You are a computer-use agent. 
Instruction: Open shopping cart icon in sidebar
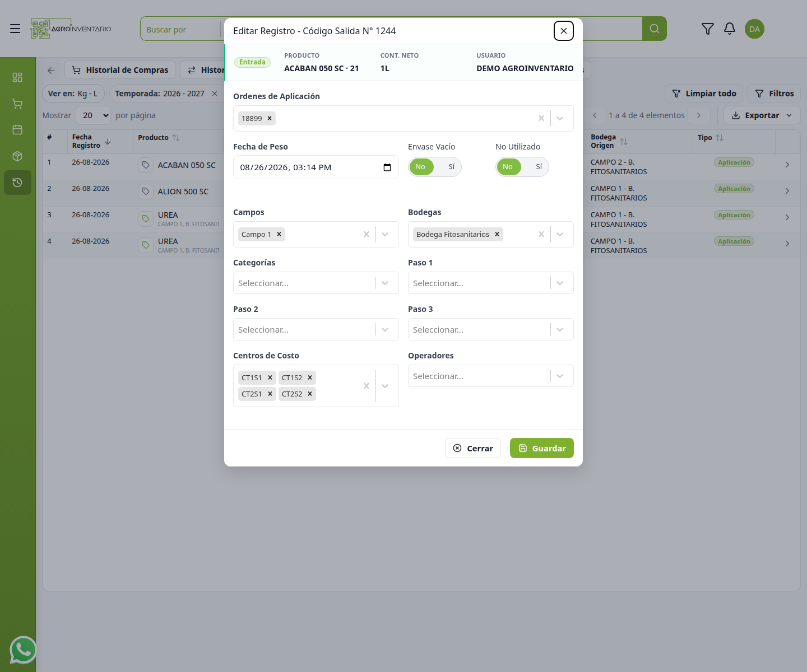pyautogui.click(x=17, y=104)
